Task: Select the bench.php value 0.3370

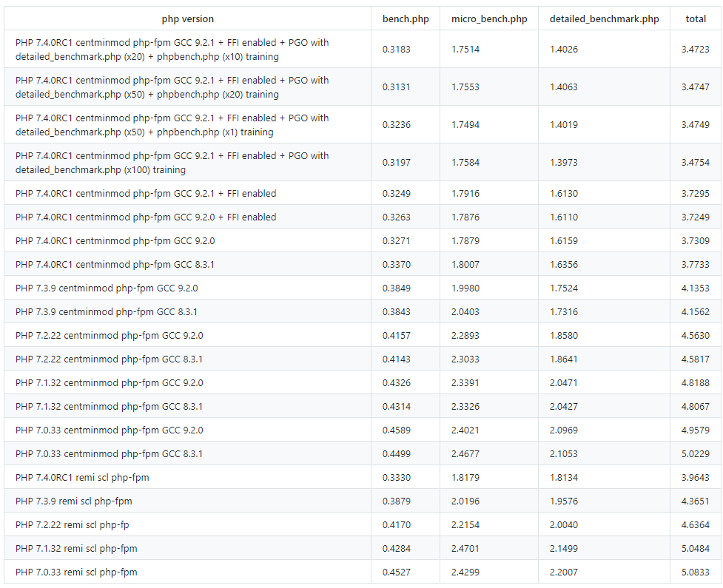Action: pyautogui.click(x=396, y=265)
